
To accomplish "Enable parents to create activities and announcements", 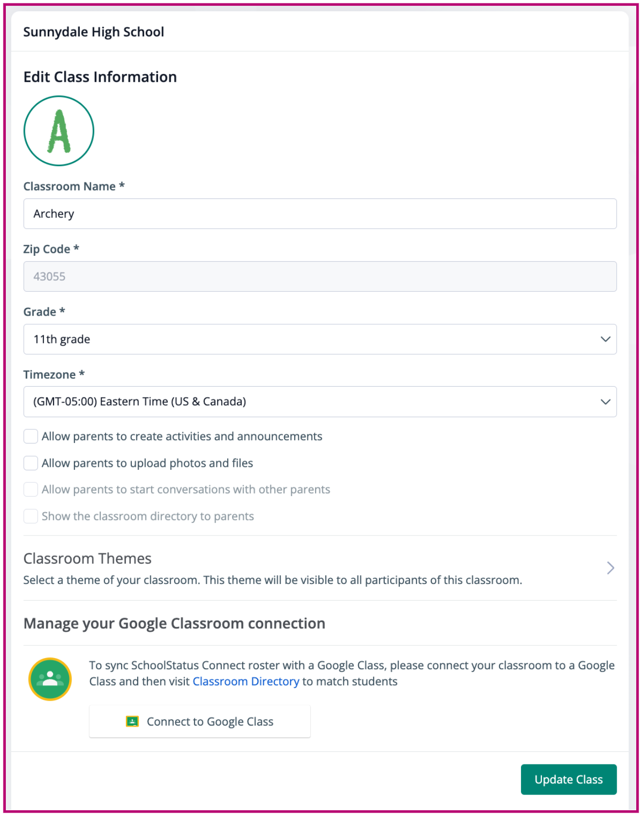I will coord(31,436).
